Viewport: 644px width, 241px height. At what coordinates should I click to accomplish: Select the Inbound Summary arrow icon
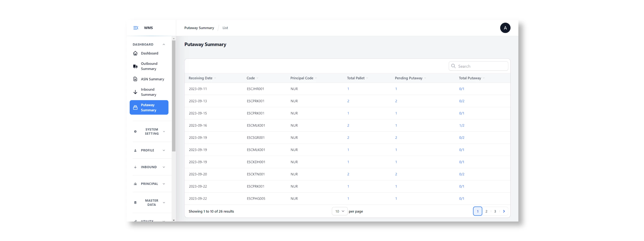point(135,92)
